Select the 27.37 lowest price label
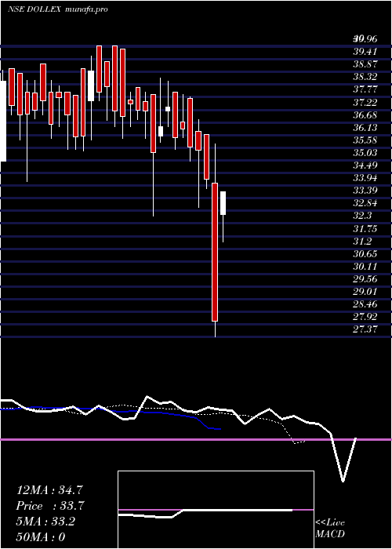This screenshot has width=392, height=549. tap(365, 330)
